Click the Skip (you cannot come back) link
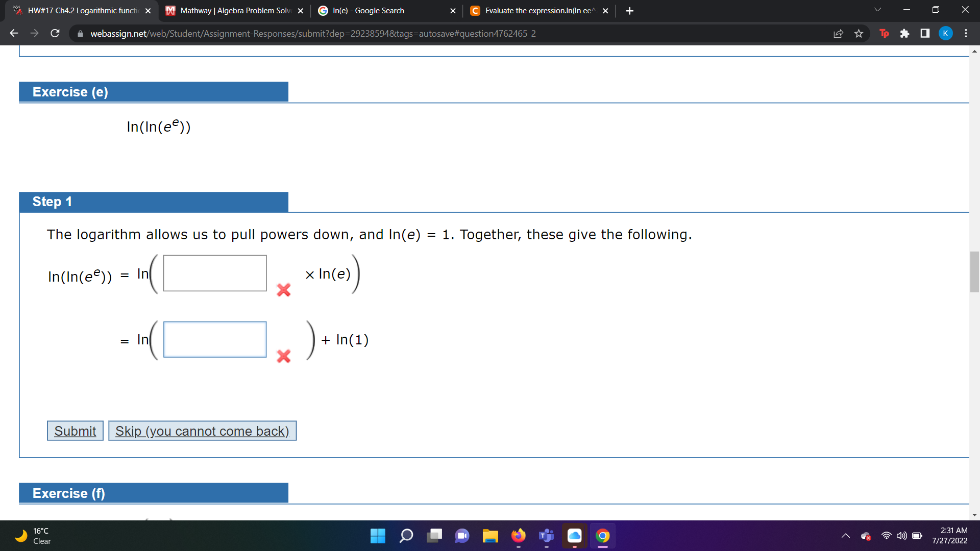The height and width of the screenshot is (551, 980). [x=202, y=431]
